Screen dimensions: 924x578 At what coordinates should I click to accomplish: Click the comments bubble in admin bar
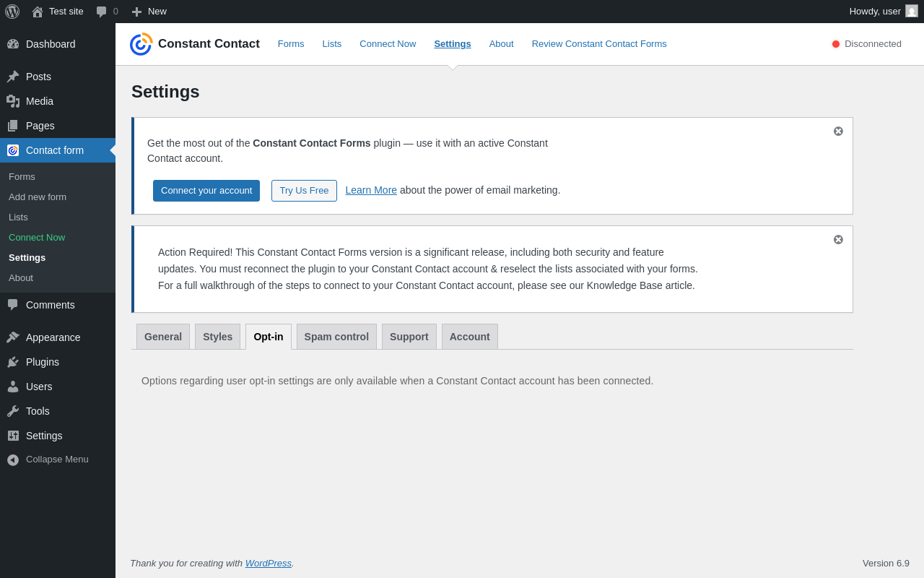pos(102,12)
